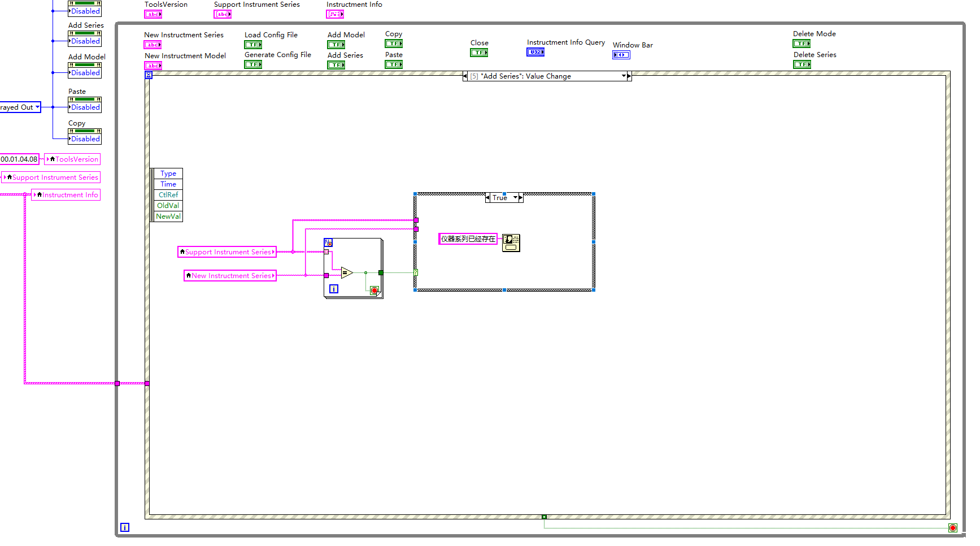Select the Type event data node item
This screenshot has height=546, width=980.
pos(168,174)
